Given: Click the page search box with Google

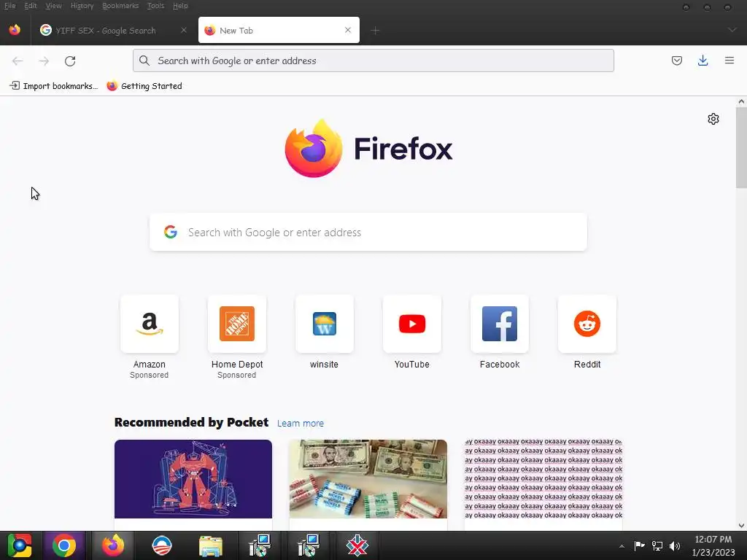Looking at the screenshot, I should click(x=368, y=232).
